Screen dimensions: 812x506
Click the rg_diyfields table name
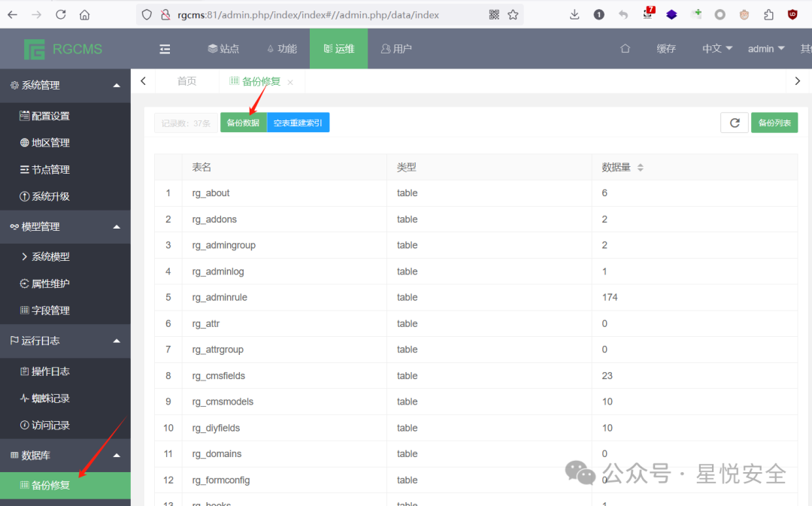coord(216,428)
